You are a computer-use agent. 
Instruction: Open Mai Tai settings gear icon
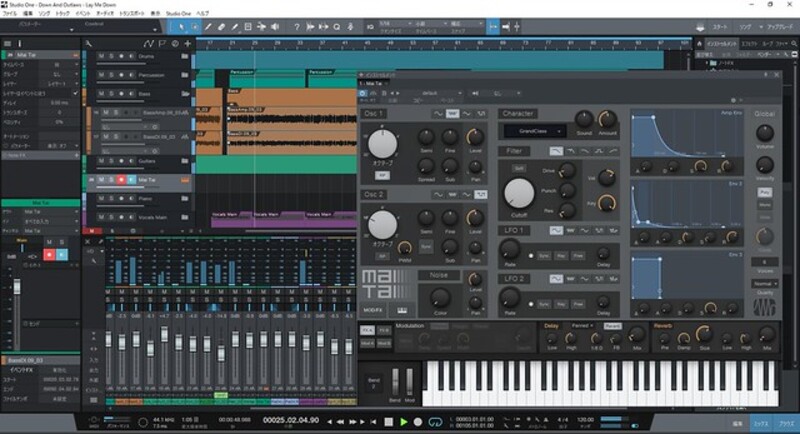[x=733, y=100]
